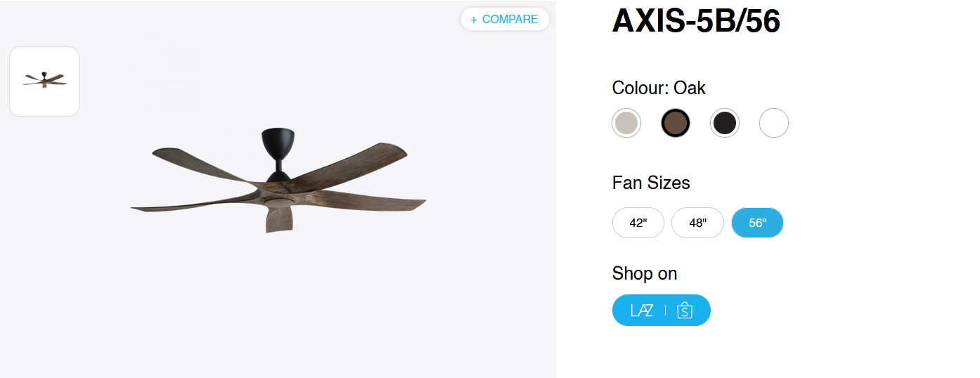Pick the 56" fan size
Viewport: 980px width, 378px height.
(x=757, y=223)
